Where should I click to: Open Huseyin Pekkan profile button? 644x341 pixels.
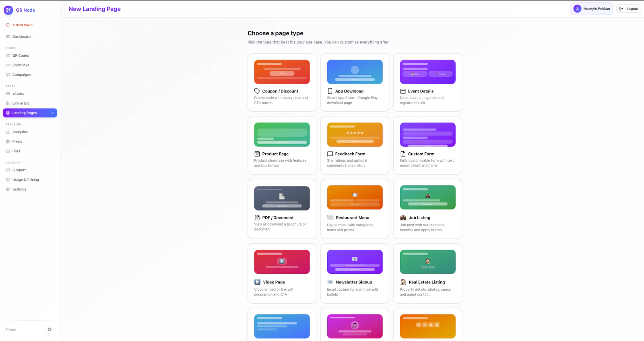coord(592,9)
